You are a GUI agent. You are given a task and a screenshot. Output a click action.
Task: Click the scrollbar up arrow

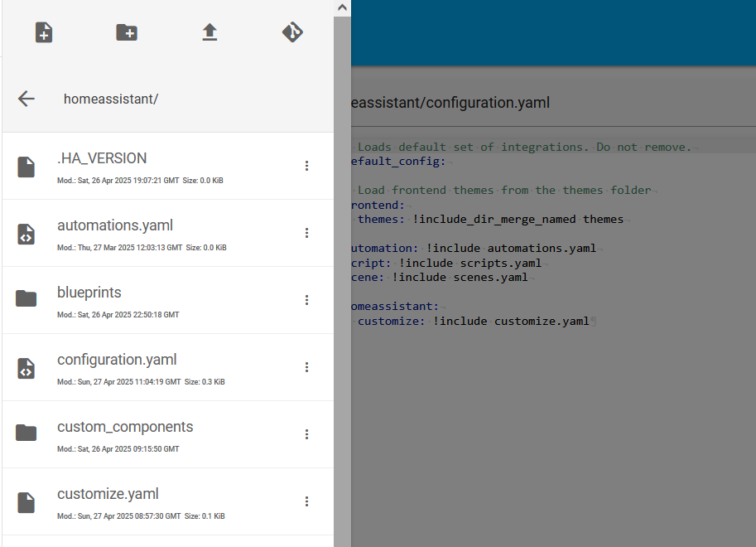[x=342, y=7]
